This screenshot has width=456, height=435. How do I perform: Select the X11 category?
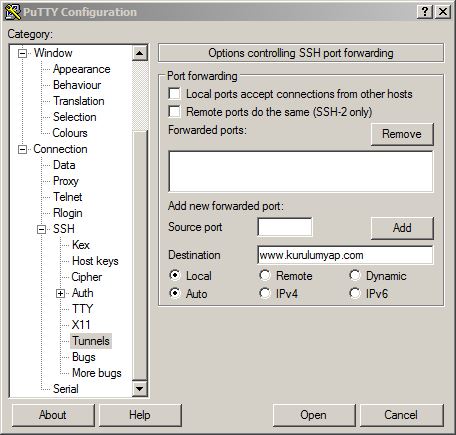[81, 325]
